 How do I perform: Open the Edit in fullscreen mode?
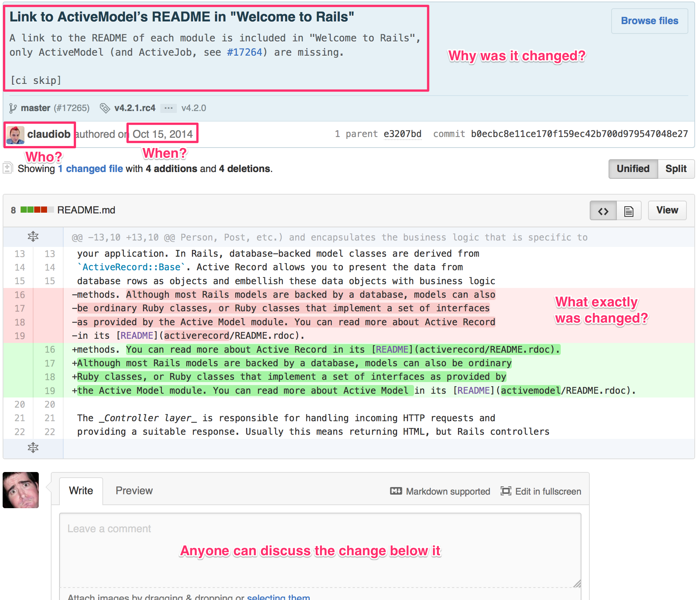click(x=541, y=491)
